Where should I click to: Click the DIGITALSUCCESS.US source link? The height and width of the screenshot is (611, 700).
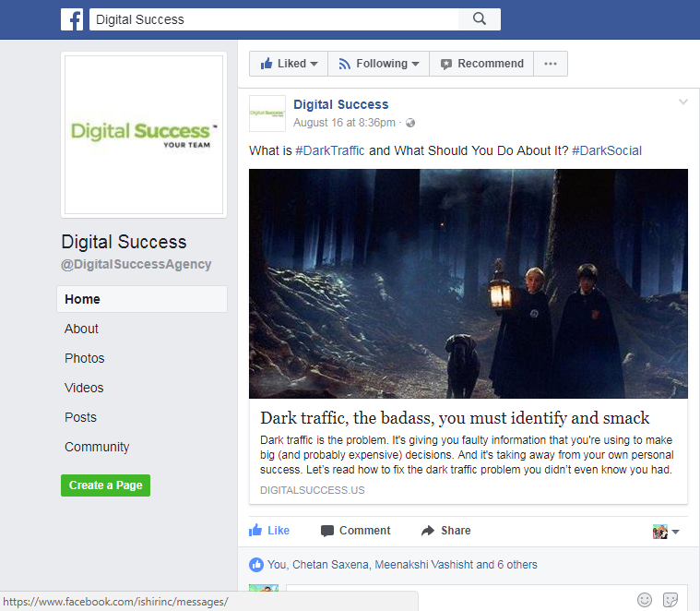point(313,490)
